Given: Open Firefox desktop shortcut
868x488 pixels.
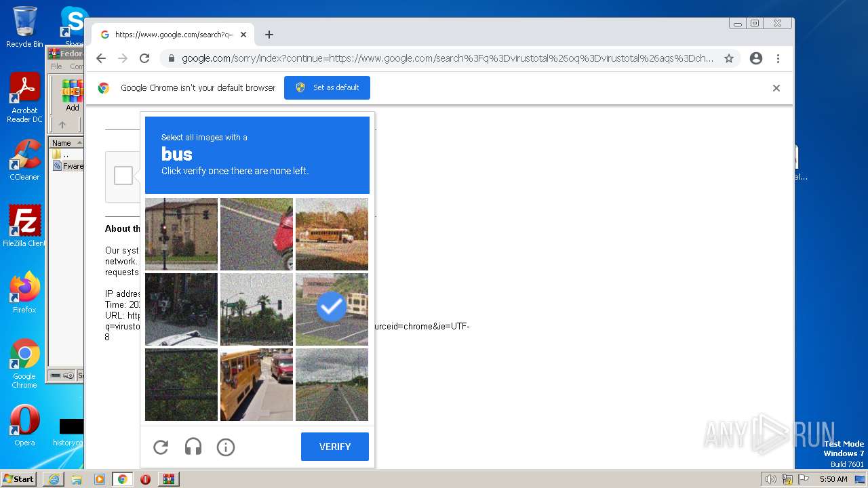Looking at the screenshot, I should (x=24, y=293).
